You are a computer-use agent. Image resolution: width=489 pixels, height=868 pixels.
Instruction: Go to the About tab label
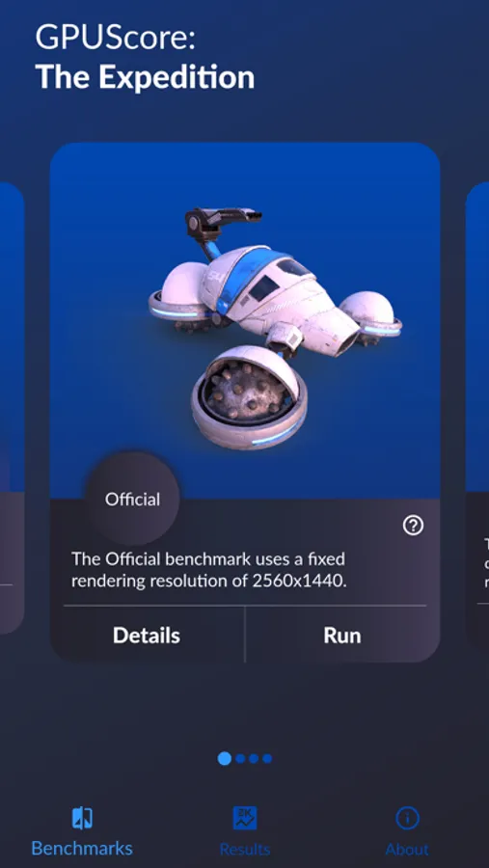click(x=407, y=849)
